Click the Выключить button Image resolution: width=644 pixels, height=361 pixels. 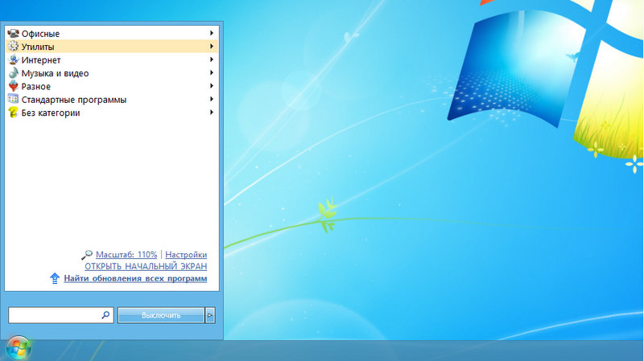pyautogui.click(x=161, y=315)
